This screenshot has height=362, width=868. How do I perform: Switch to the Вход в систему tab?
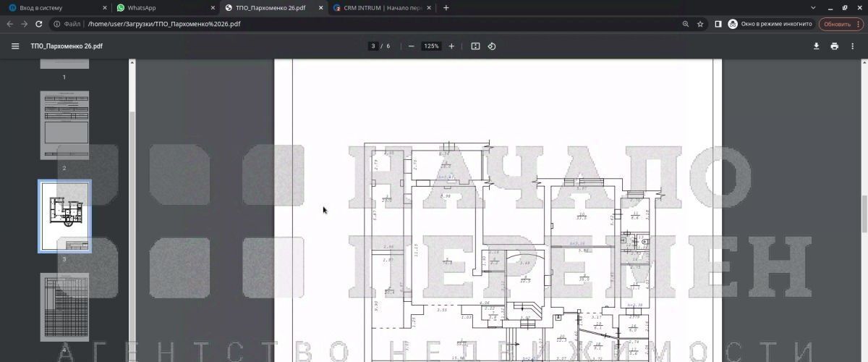click(x=56, y=8)
